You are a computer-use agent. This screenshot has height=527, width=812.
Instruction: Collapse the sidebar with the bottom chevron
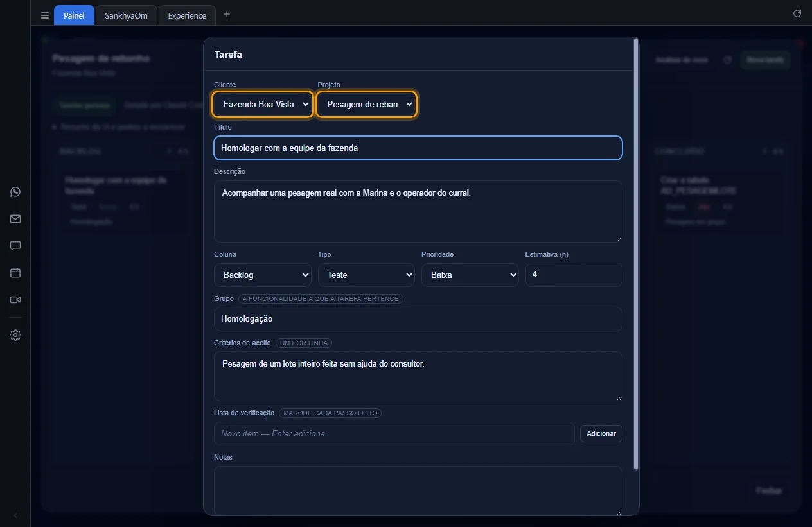tap(15, 515)
